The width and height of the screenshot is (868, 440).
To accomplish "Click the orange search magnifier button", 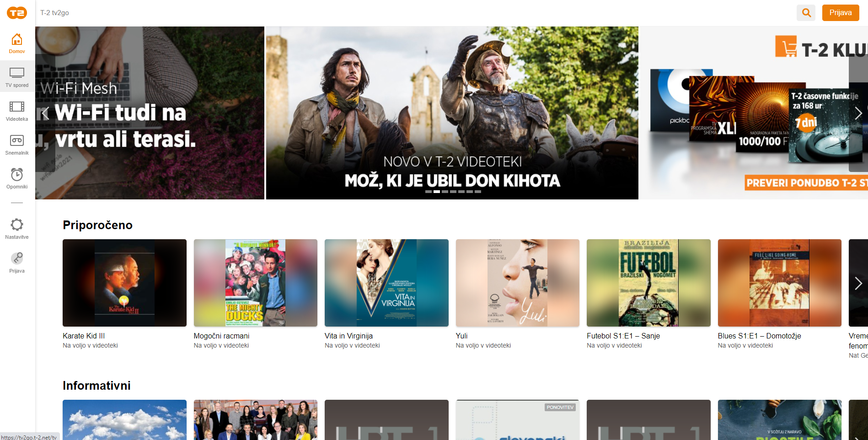I will pos(806,13).
